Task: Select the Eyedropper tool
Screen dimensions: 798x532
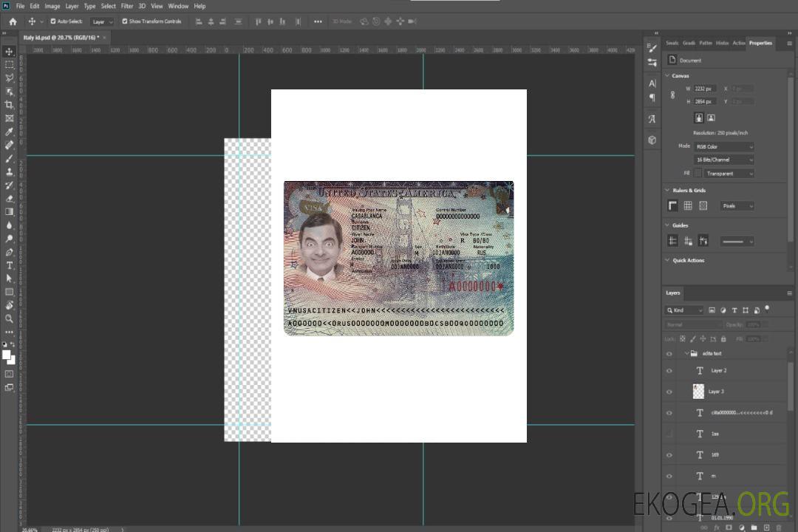Action: [10, 132]
